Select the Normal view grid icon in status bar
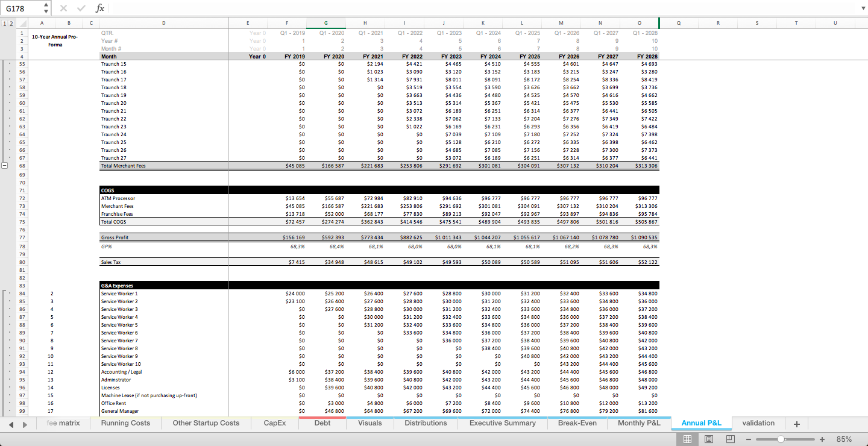The width and height of the screenshot is (868, 446). [687, 439]
